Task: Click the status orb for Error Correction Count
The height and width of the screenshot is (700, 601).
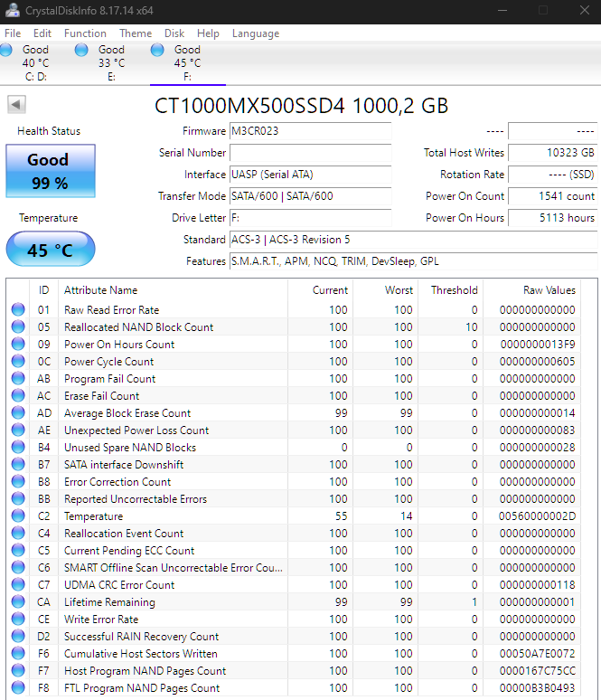Action: tap(18, 481)
